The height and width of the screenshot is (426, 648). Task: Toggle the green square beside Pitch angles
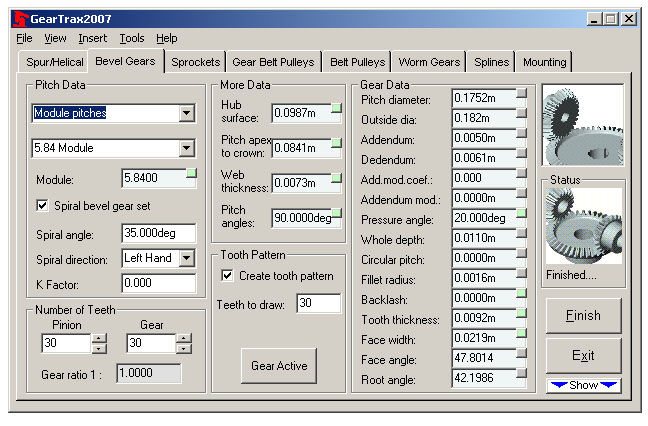tap(336, 213)
